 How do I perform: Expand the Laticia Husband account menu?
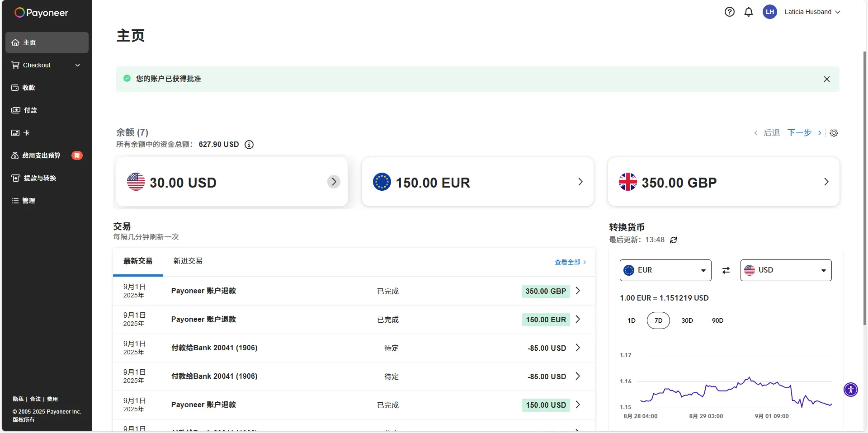[812, 12]
